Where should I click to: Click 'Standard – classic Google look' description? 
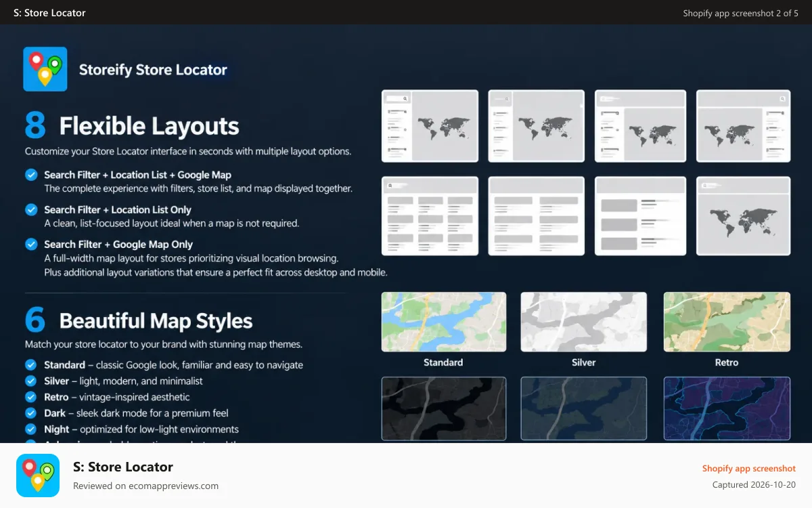tap(173, 365)
